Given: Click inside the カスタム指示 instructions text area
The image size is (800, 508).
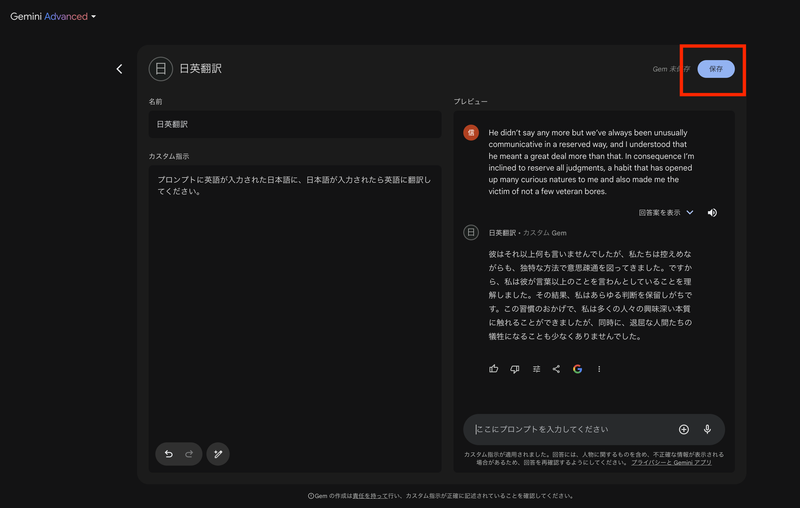Looking at the screenshot, I should (x=294, y=300).
